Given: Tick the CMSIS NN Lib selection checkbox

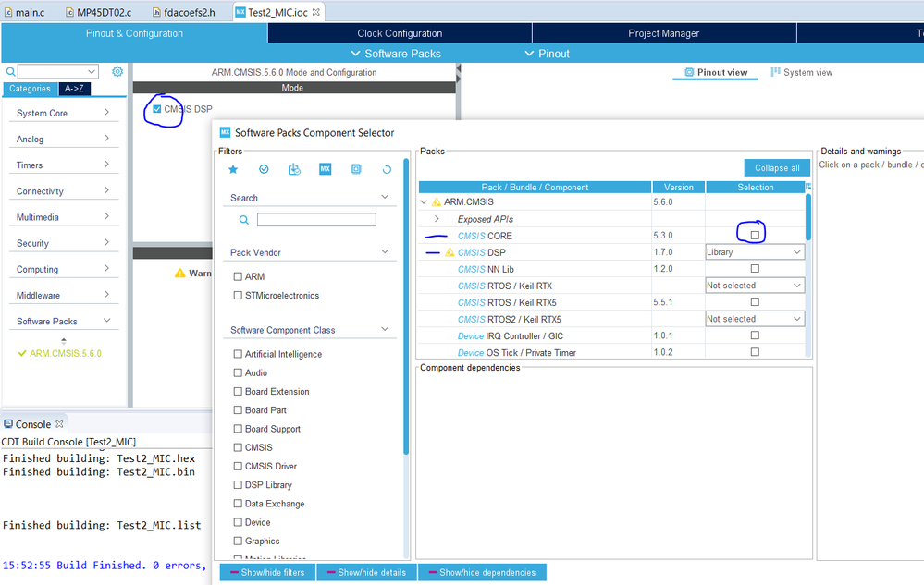Looking at the screenshot, I should point(755,268).
